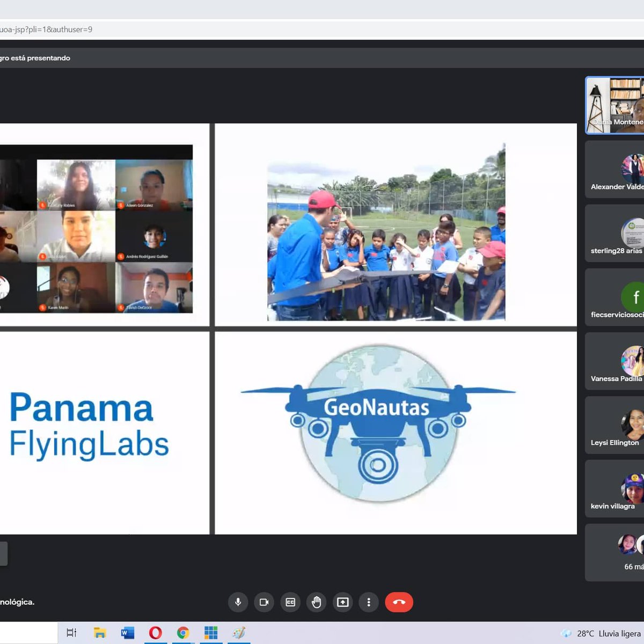
Task: Open the Opera browser taskbar icon
Action: pos(156,633)
